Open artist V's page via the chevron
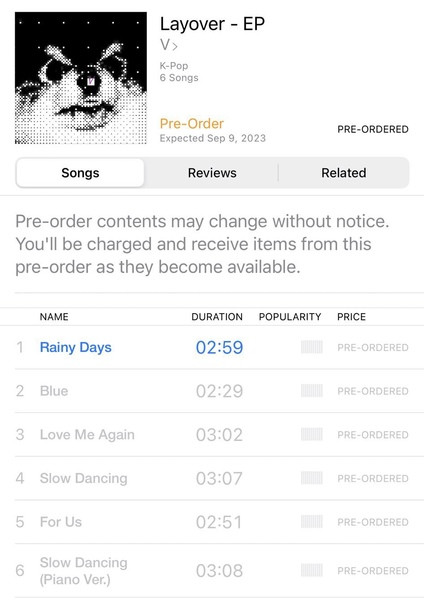424x604 pixels. tap(169, 45)
